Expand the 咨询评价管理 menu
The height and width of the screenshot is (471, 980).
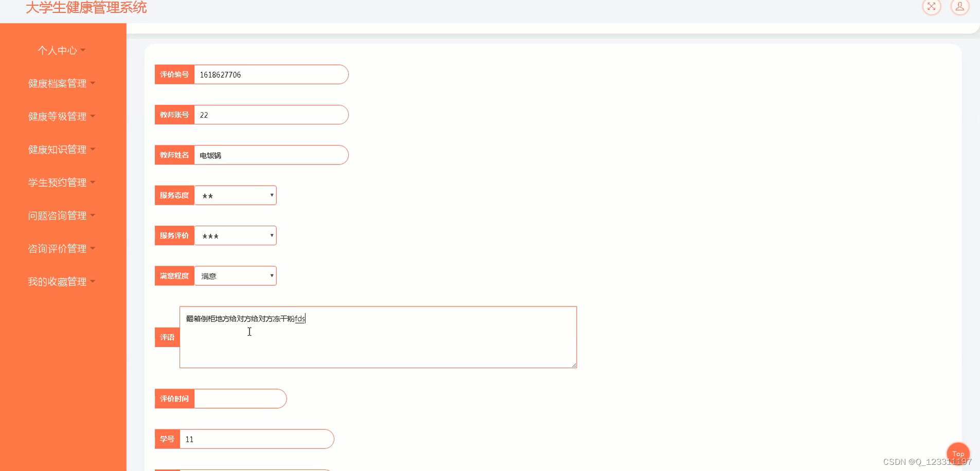62,248
